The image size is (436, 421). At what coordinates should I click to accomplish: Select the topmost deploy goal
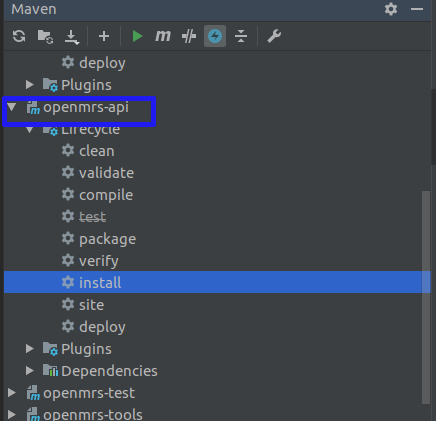pos(102,63)
